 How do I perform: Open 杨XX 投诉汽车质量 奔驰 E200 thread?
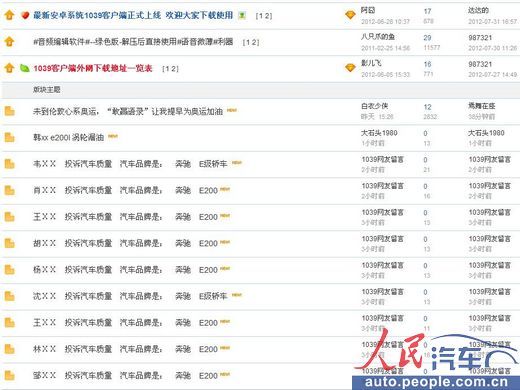(125, 270)
